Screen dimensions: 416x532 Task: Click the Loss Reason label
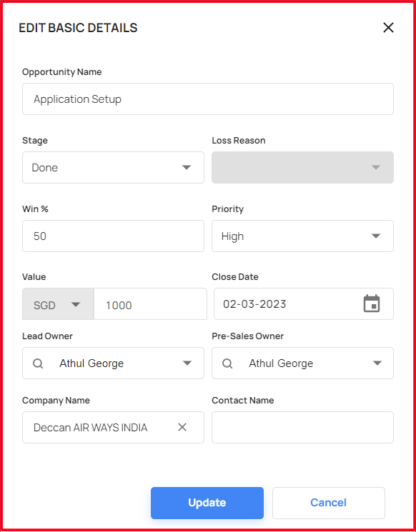(239, 141)
